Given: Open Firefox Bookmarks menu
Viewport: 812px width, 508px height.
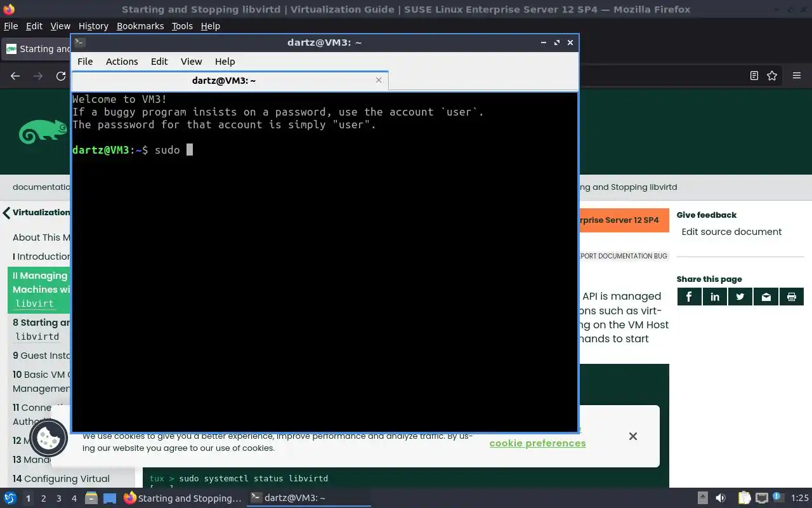Looking at the screenshot, I should [x=140, y=26].
